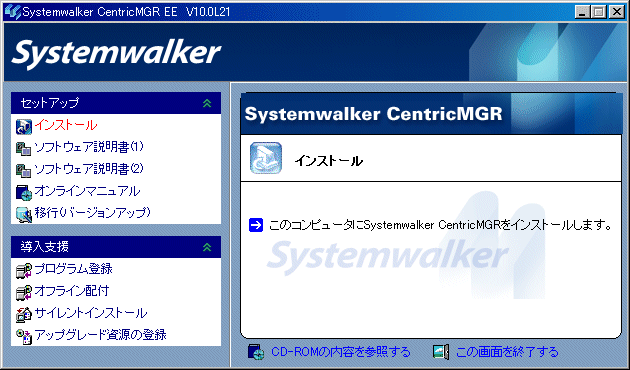630x370 pixels.
Task: Click the インストール setup icon in sidebar
Action: [x=24, y=126]
